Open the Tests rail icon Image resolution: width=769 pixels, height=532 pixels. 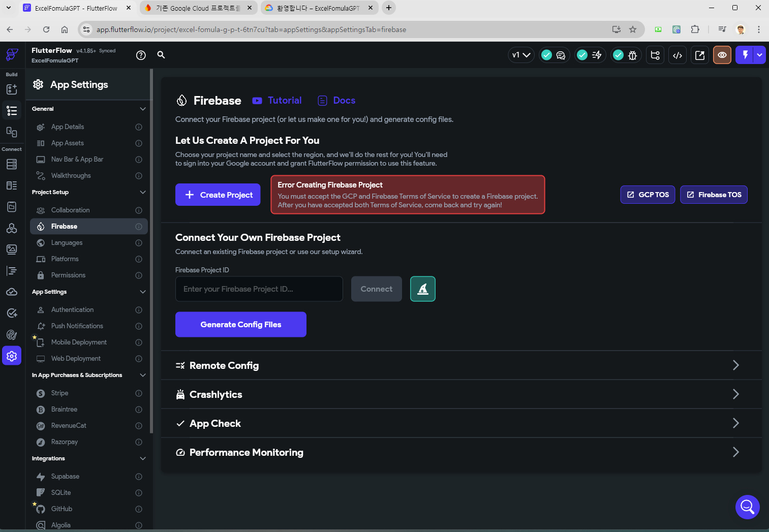12,314
